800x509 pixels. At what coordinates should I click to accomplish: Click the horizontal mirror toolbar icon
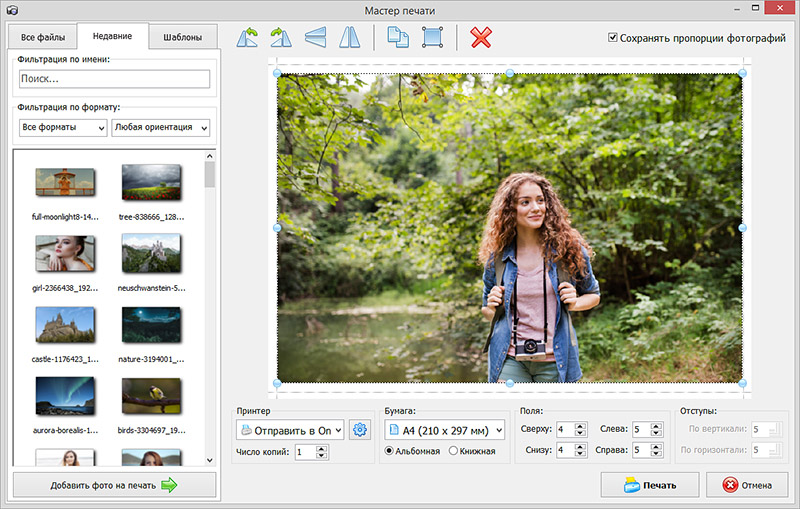(348, 38)
